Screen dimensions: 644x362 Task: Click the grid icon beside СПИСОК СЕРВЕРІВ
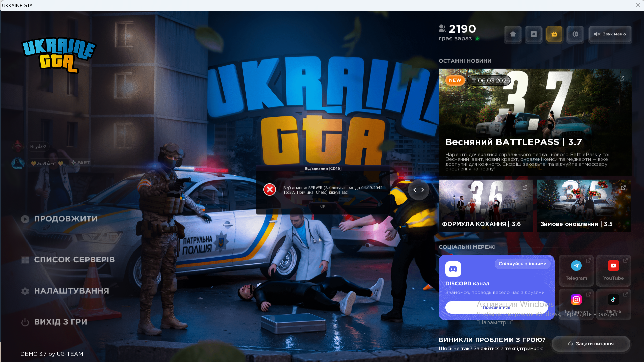[x=25, y=260]
